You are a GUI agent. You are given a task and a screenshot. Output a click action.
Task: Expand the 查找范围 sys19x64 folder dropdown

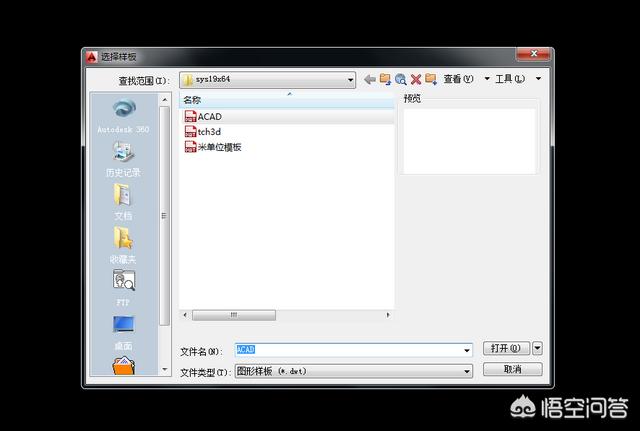tap(350, 79)
